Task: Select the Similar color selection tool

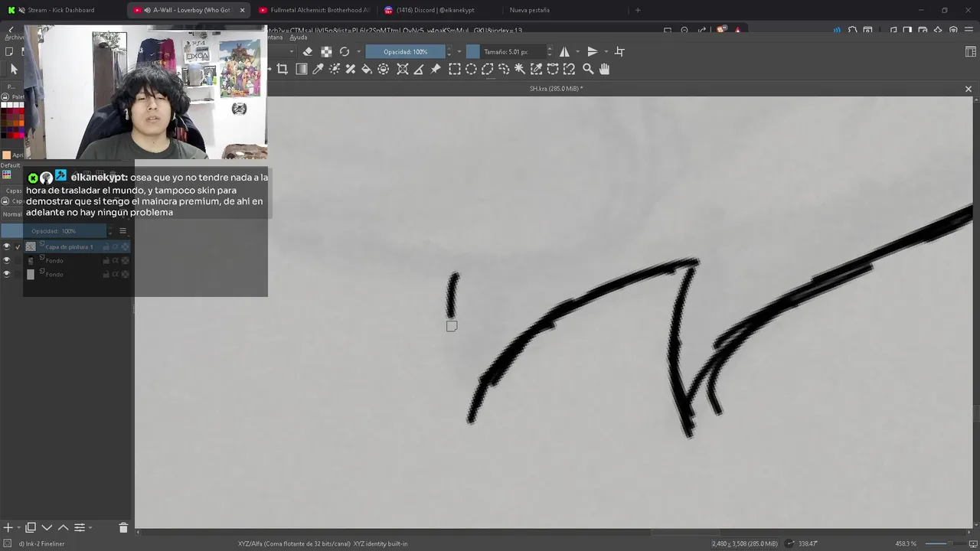Action: pos(536,69)
